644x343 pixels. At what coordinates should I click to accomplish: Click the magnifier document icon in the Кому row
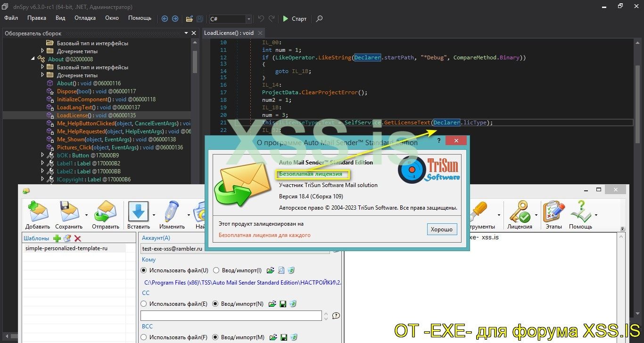click(x=281, y=270)
